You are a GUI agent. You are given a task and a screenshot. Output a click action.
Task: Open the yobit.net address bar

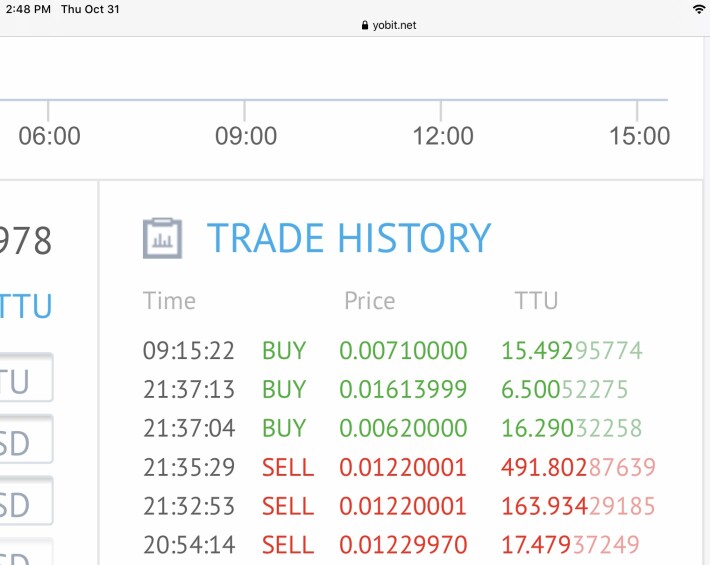389,25
